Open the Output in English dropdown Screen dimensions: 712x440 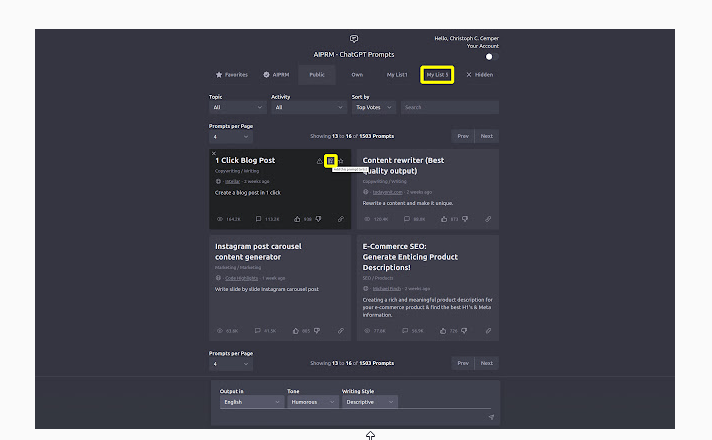pos(252,402)
